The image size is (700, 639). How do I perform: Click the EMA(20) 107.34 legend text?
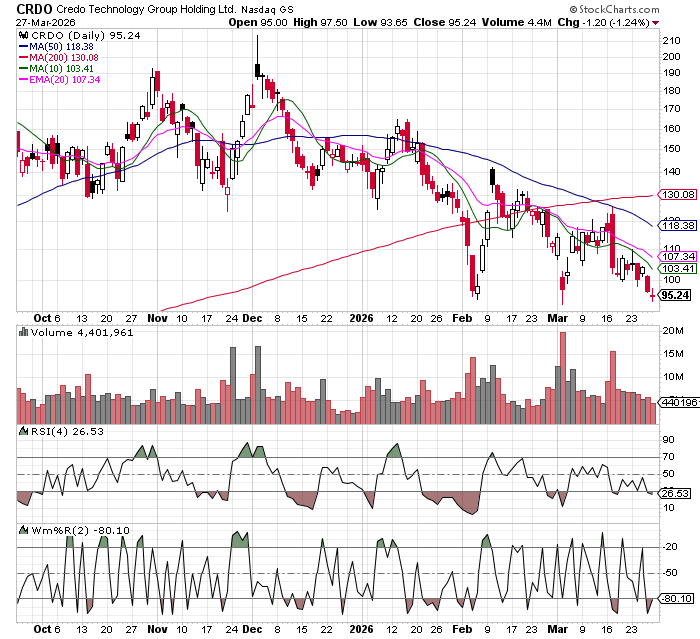click(x=65, y=80)
